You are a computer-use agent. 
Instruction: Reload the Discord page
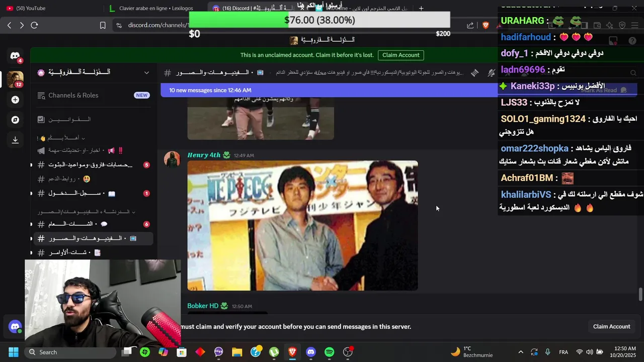pos(34,25)
